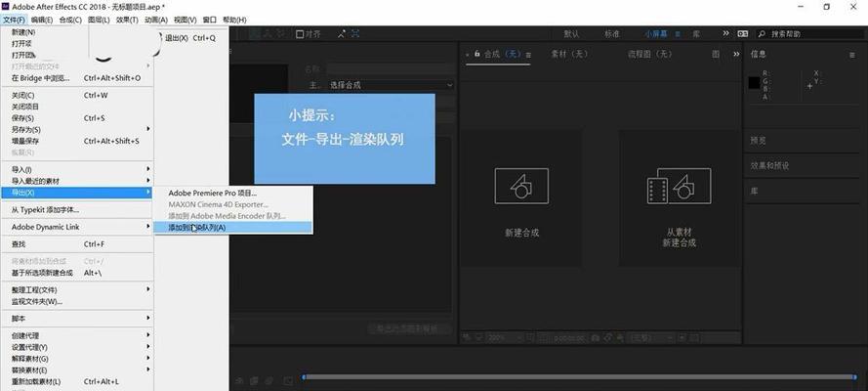Click the lock icon on 合成 tab
868x391 pixels.
pyautogui.click(x=477, y=54)
